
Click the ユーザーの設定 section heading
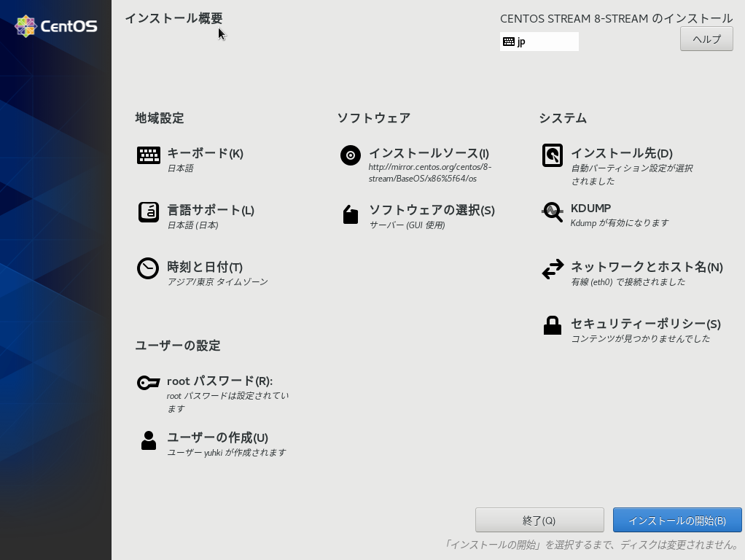pos(178,346)
